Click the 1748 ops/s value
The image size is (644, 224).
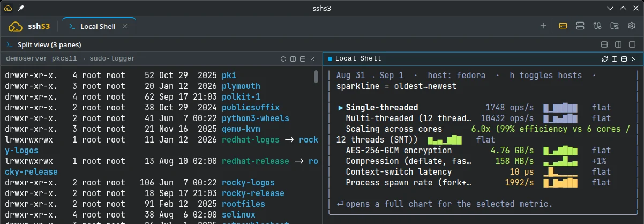tap(510, 108)
